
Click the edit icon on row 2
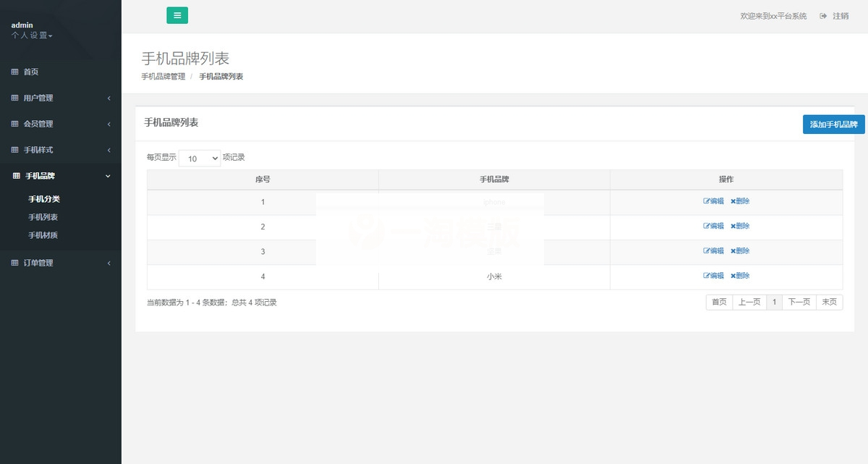(707, 226)
